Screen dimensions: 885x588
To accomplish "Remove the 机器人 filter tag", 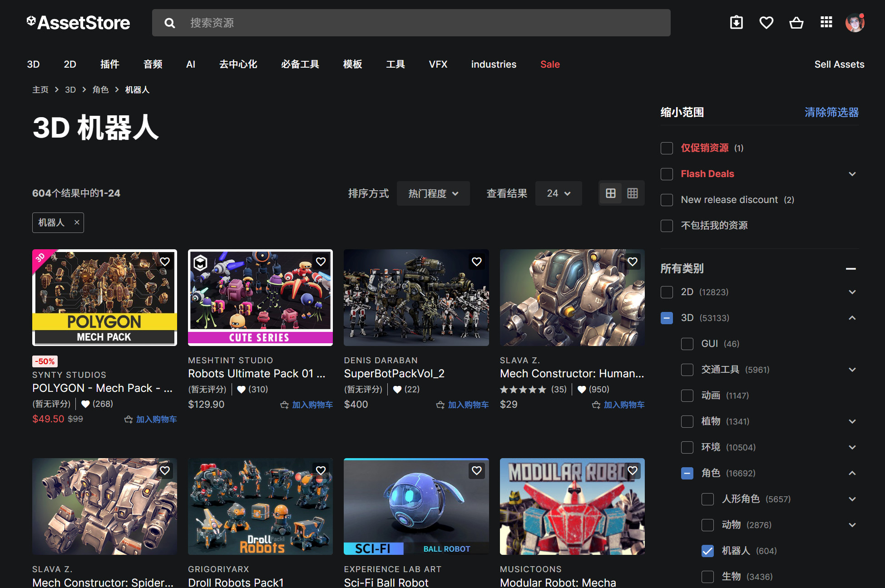I will pyautogui.click(x=77, y=222).
